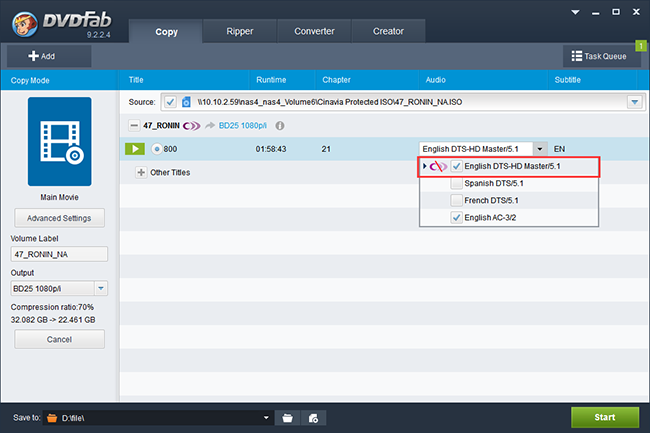Uncheck English DTS-HD Master/5.1 audio

pos(456,166)
